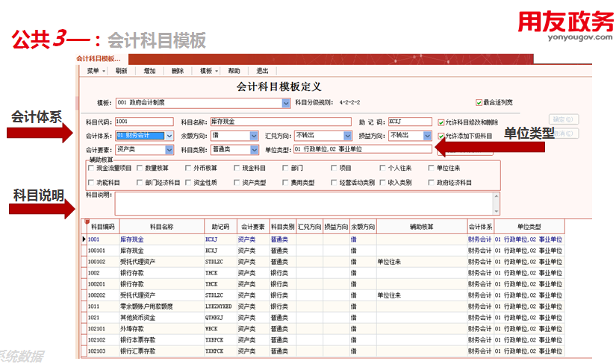Enable the 数量核算 checkbox
Viewport: 616px width, 364px height.
pos(140,168)
